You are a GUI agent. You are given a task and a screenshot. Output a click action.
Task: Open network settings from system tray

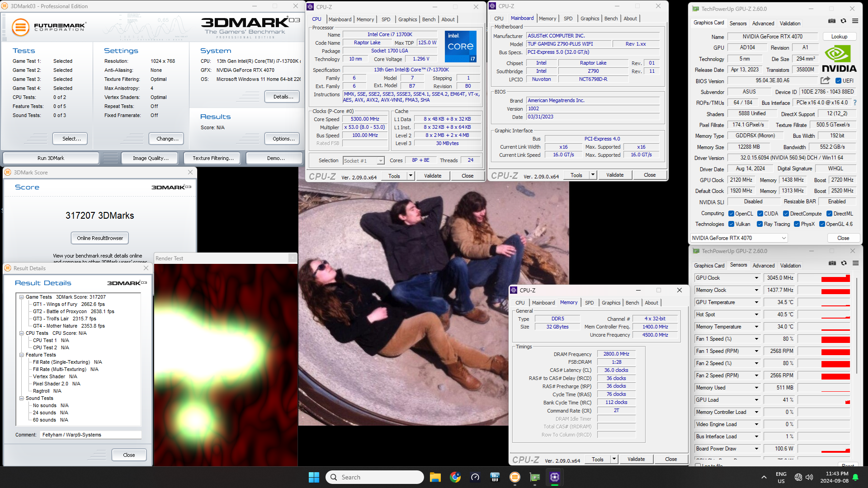[798, 477]
